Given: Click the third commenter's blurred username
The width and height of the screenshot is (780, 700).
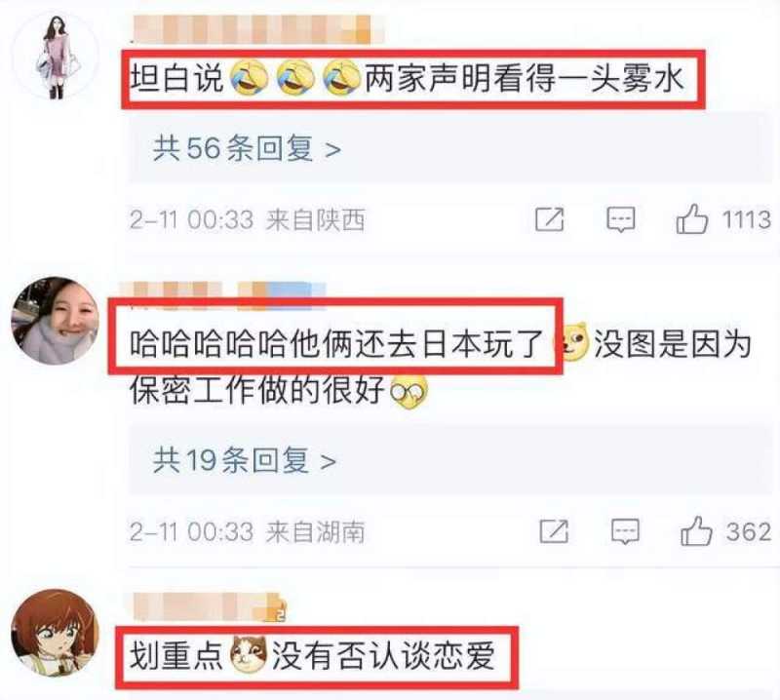Looking at the screenshot, I should pos(208,607).
